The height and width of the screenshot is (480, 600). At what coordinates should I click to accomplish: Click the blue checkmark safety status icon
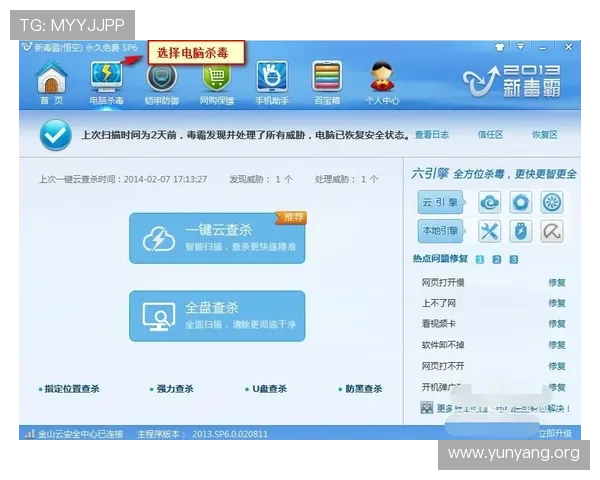[x=55, y=135]
